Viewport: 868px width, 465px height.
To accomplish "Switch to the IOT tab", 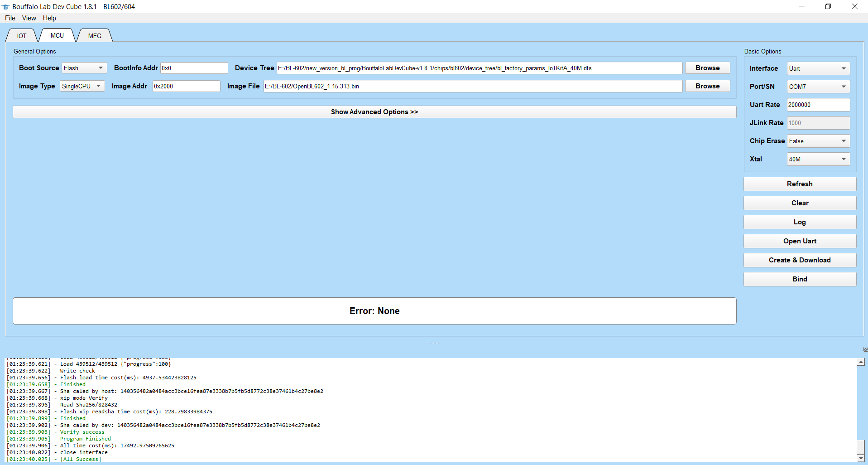I will 22,36.
